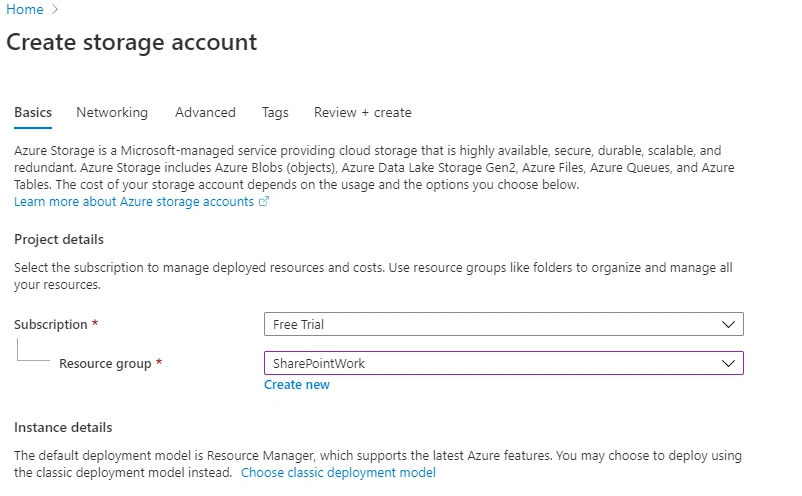Screen dimensions: 802x496
Task: Click the breadcrumb chevron after Home
Action: click(x=55, y=9)
